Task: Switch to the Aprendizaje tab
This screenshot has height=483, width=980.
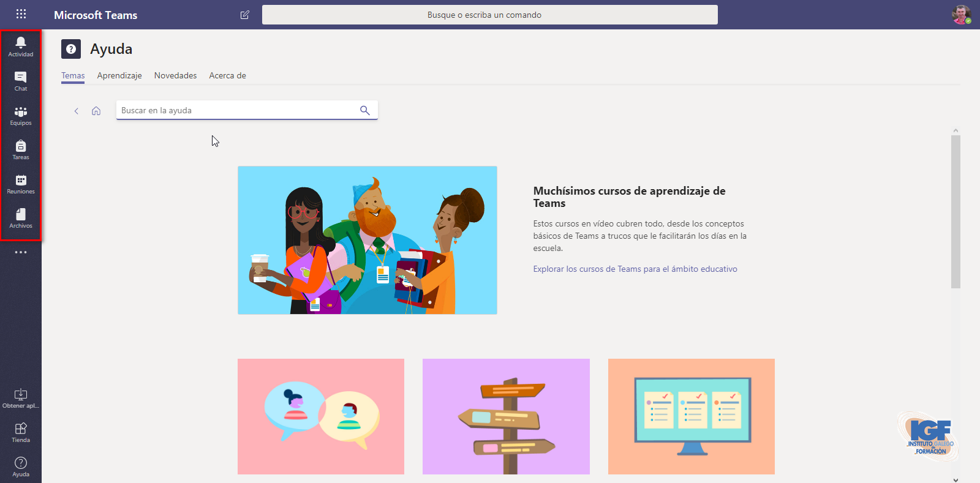Action: (x=119, y=75)
